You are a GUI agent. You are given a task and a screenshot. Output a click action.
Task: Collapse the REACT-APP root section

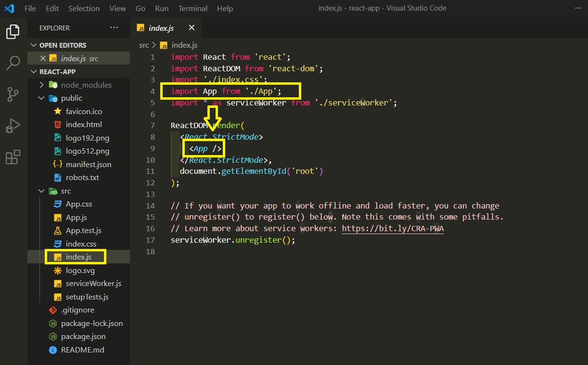34,72
